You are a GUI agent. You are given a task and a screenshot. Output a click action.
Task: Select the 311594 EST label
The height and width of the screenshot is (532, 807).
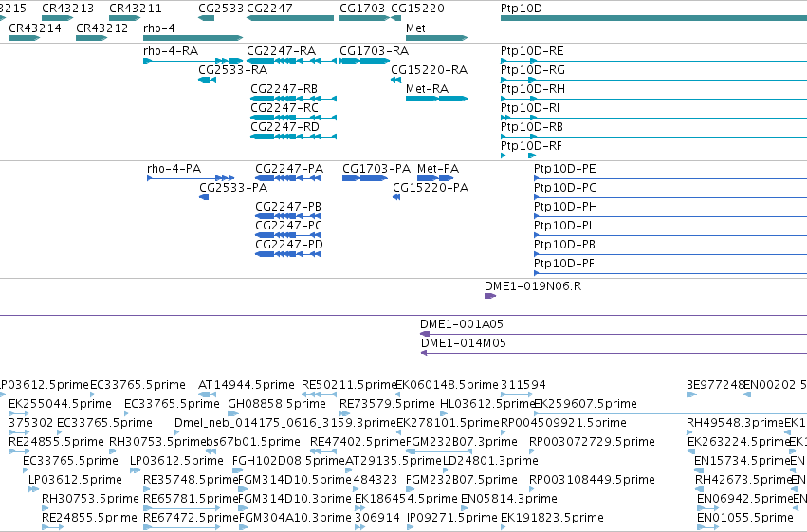click(x=523, y=384)
